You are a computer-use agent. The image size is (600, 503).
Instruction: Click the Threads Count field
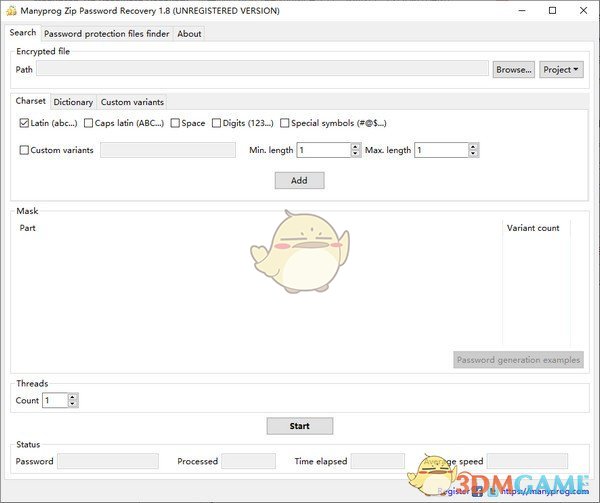point(55,400)
